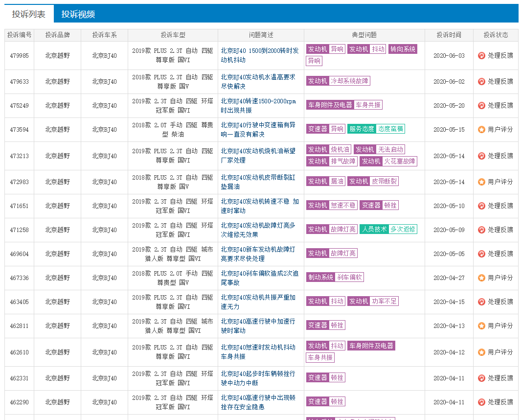This screenshot has width=522, height=420.
Task: Click status icon for complaint 462331
Action: (481, 378)
